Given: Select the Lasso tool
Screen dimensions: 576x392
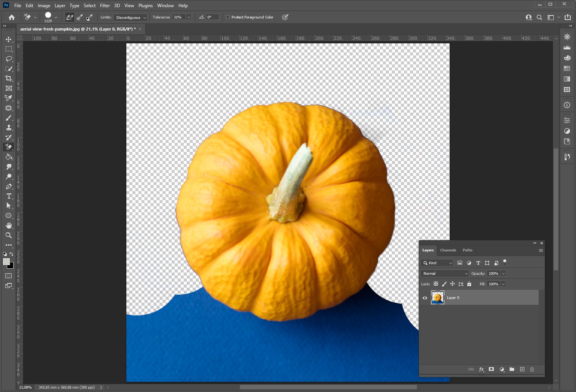Looking at the screenshot, I should click(x=9, y=59).
